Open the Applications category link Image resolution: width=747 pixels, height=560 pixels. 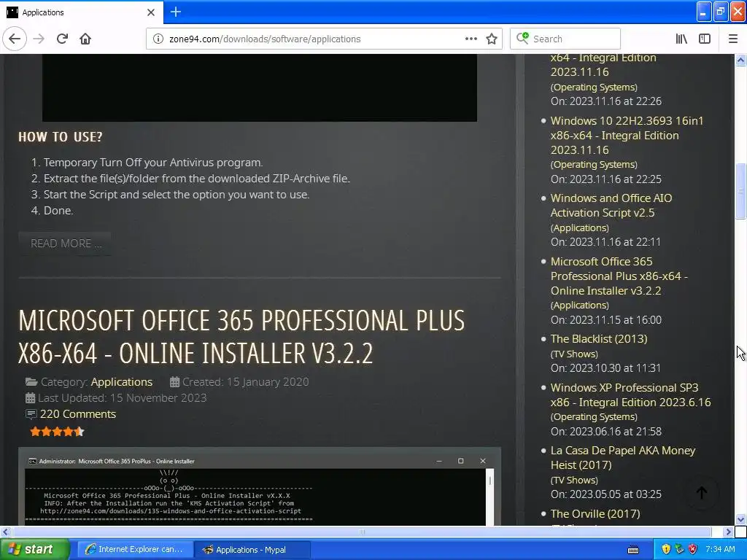click(x=122, y=382)
